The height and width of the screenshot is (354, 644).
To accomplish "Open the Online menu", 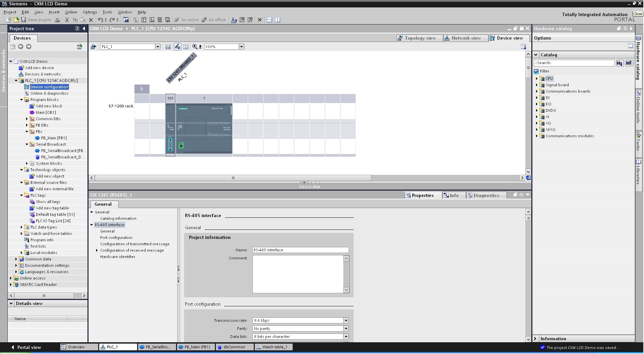I will point(71,12).
